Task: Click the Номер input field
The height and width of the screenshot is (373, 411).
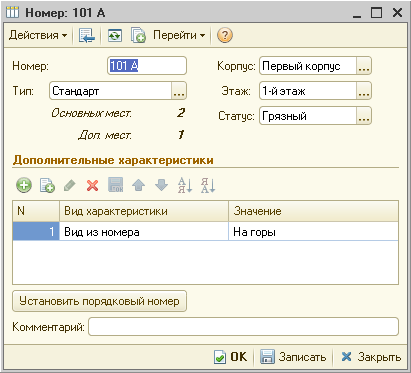Action: coord(147,66)
